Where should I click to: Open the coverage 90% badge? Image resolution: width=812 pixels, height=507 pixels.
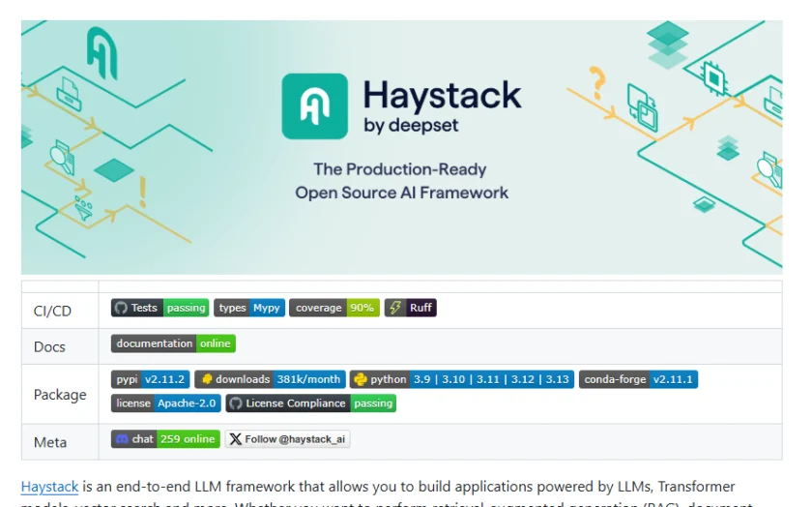click(x=334, y=308)
